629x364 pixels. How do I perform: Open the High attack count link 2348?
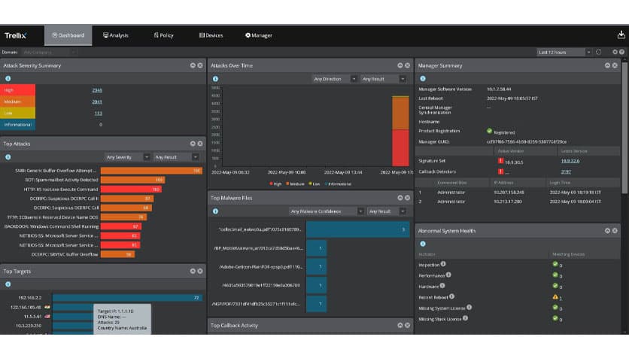[97, 90]
